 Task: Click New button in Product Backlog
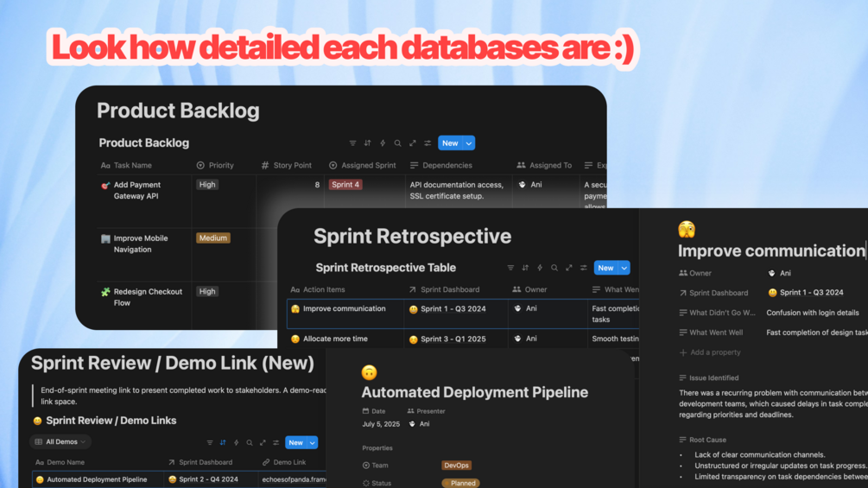coord(450,143)
